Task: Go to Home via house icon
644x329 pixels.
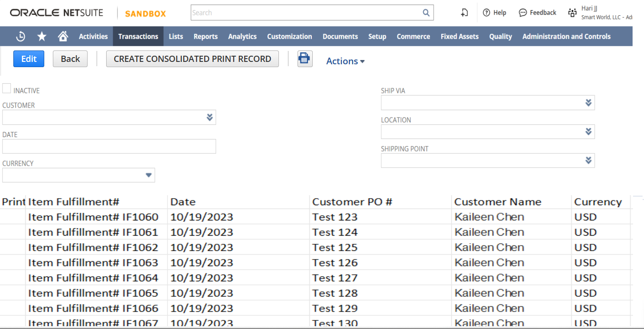Action: (63, 36)
